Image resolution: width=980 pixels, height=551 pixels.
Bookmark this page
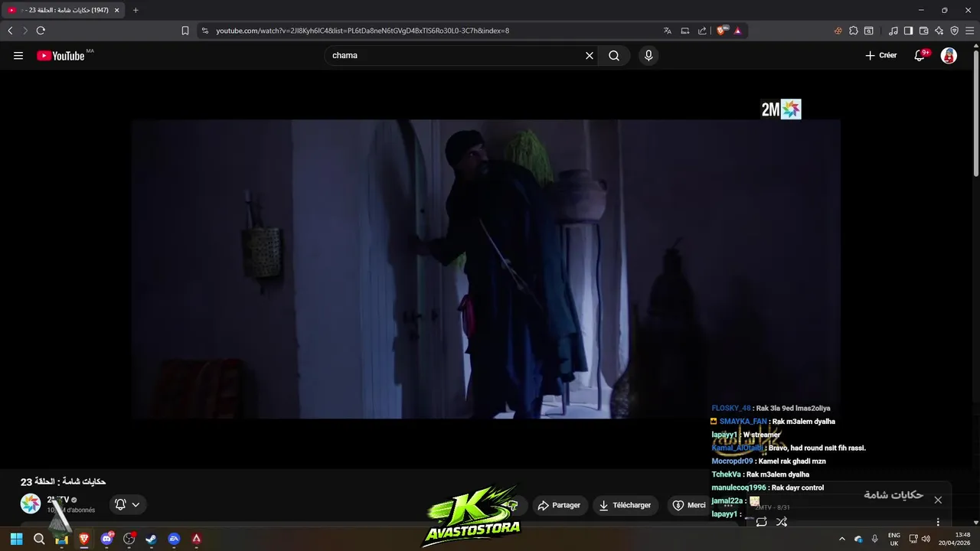tap(185, 31)
